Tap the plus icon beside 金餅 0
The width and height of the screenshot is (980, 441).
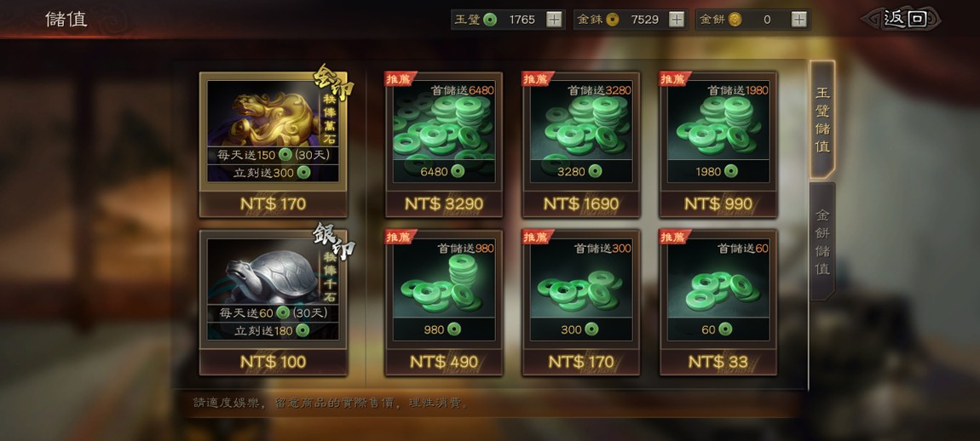coord(798,20)
